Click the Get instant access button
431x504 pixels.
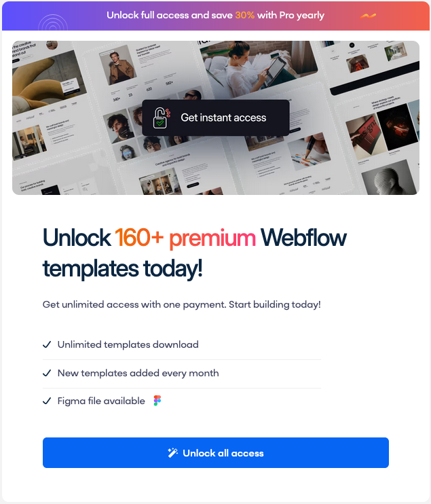click(216, 118)
